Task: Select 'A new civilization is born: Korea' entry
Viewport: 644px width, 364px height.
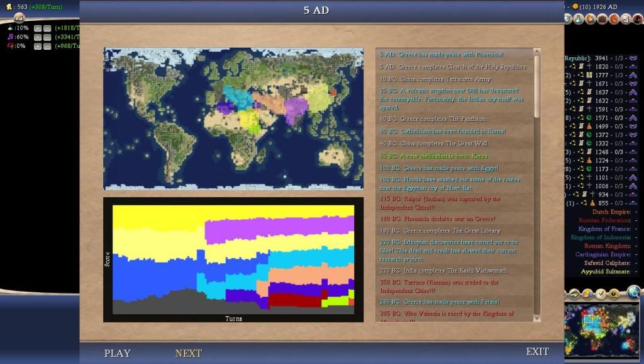Action: pos(433,156)
